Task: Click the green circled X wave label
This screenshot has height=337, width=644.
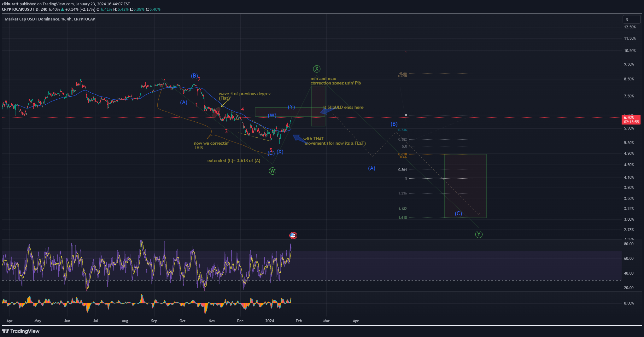Action: [317, 69]
